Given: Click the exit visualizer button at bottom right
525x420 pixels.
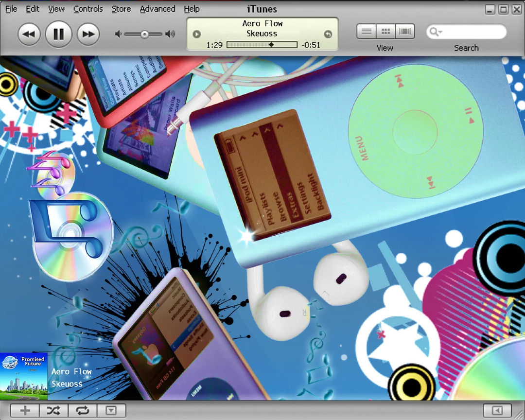Looking at the screenshot, I should (496, 410).
